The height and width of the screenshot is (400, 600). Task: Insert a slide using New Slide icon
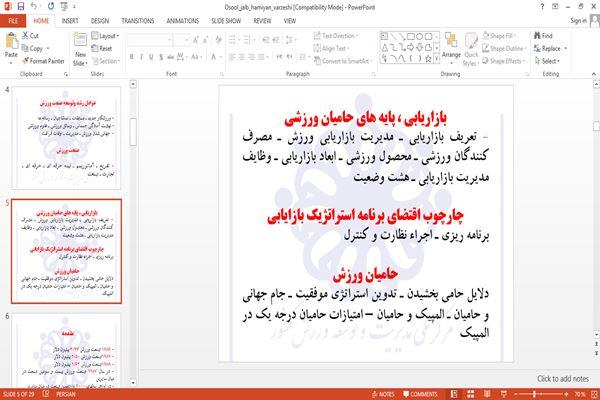(80, 40)
